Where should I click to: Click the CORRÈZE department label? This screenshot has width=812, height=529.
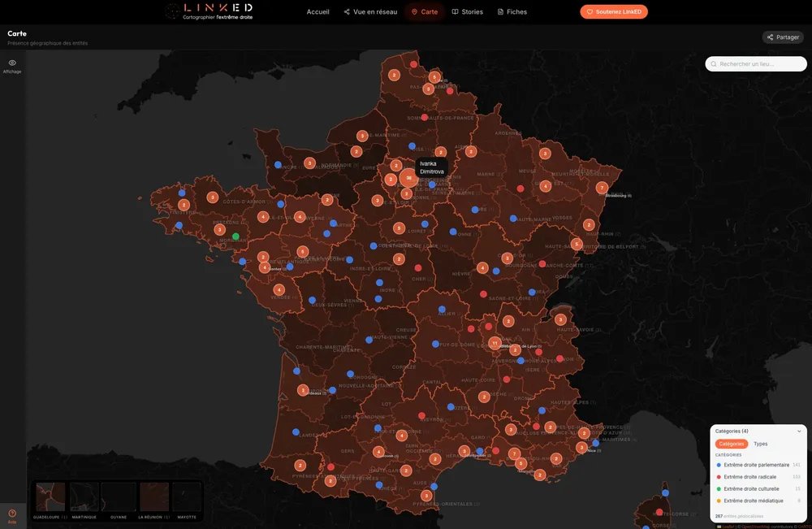click(404, 366)
